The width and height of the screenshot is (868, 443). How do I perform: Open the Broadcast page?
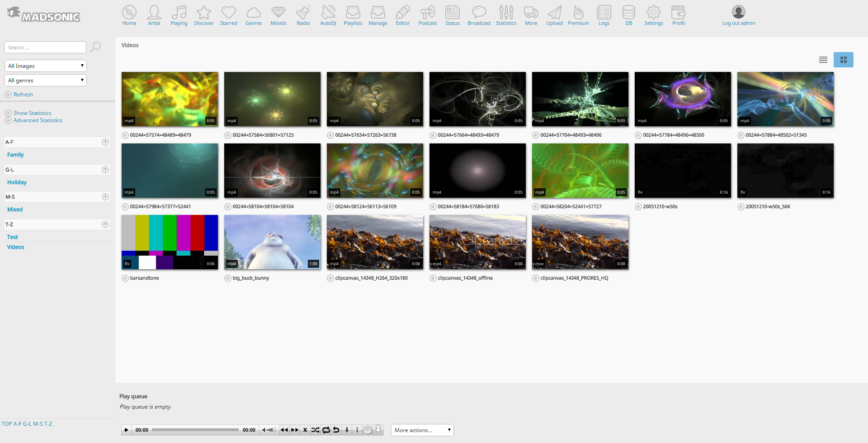click(x=479, y=15)
